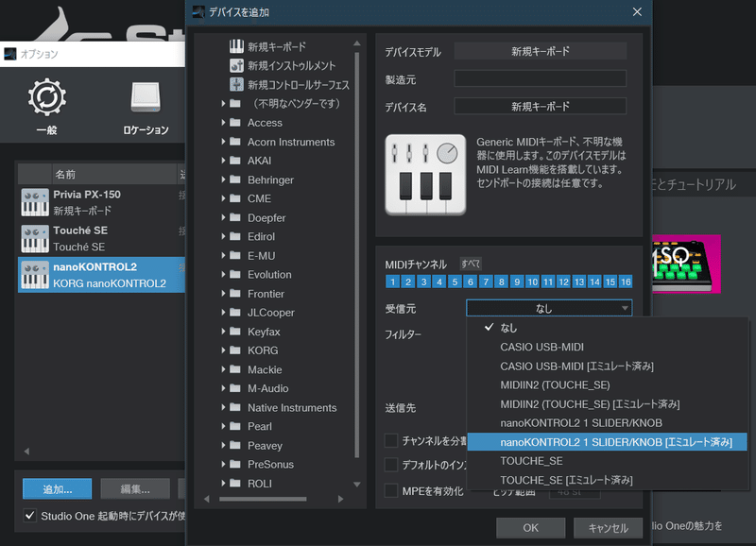Select the 新規キーボード keyboard icon
This screenshot has width=756, height=546.
point(236,46)
